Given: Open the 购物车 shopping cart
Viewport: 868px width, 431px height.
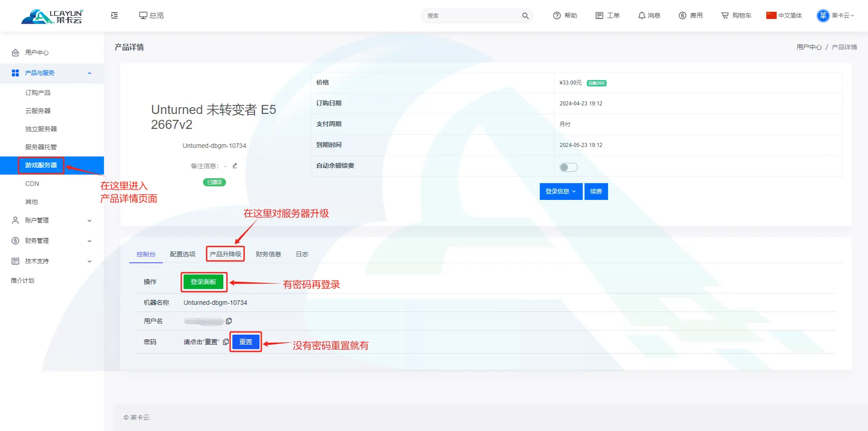Looking at the screenshot, I should 736,15.
